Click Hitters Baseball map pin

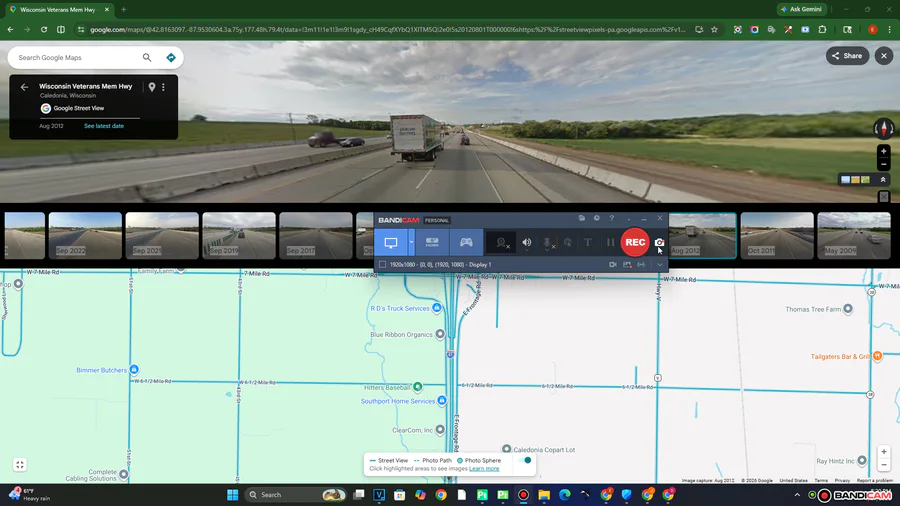[418, 387]
